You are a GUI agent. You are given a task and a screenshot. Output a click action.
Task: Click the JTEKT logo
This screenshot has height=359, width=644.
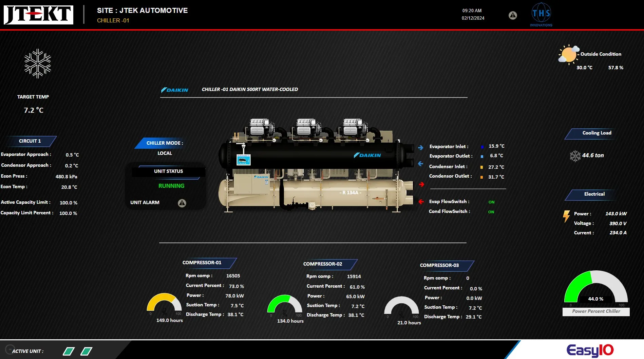point(38,15)
